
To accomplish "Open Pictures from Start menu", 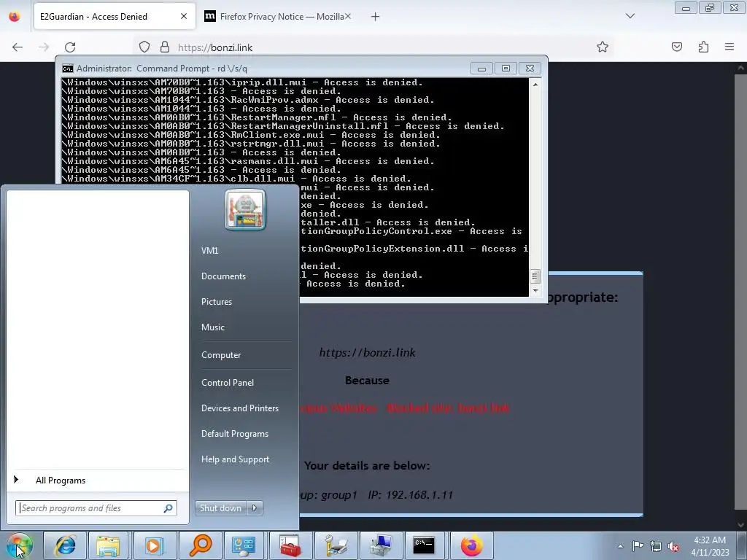I will tap(217, 302).
